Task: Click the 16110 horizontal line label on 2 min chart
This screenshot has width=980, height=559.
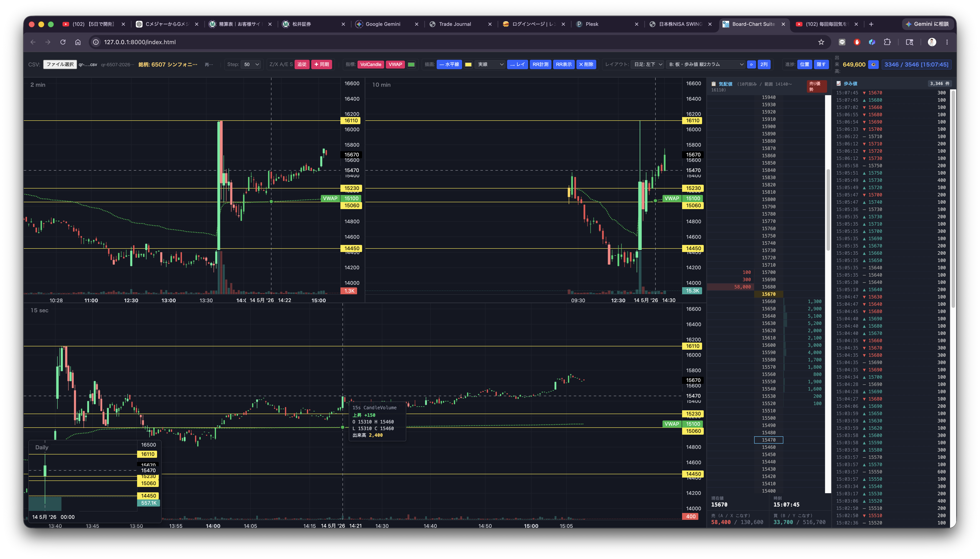Action: (x=351, y=121)
